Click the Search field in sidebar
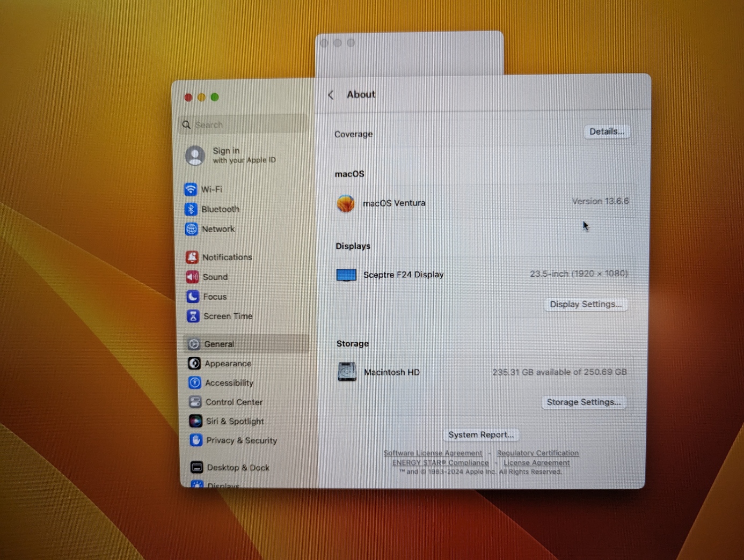This screenshot has height=560, width=744. [244, 125]
